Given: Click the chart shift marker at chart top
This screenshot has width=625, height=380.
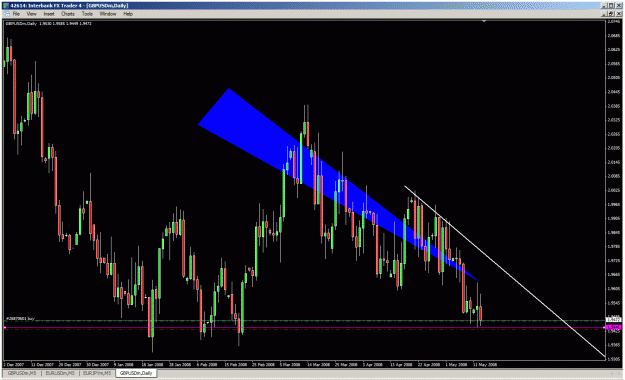Looking at the screenshot, I should pyautogui.click(x=484, y=21).
